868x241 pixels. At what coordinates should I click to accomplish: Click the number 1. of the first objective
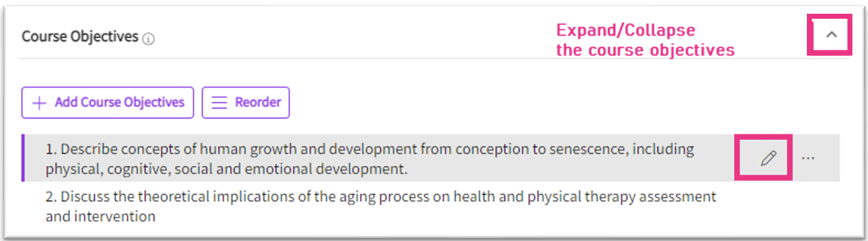click(x=51, y=149)
